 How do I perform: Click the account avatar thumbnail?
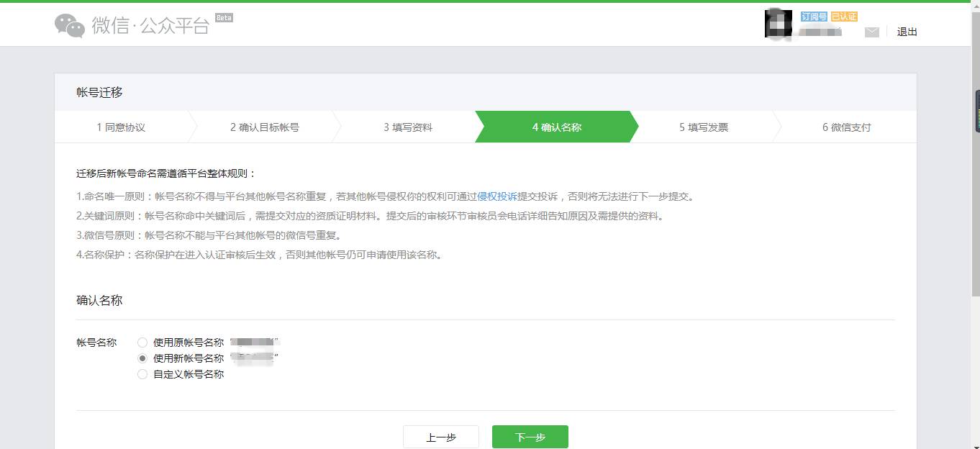779,24
